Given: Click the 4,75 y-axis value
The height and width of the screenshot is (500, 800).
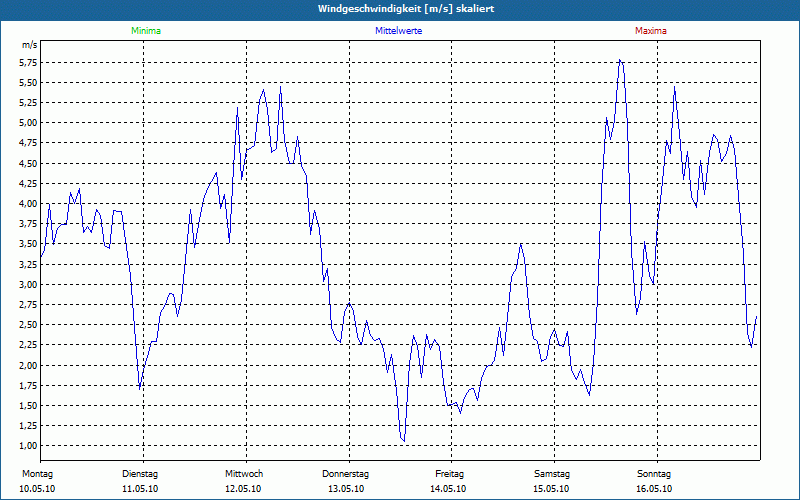Looking at the screenshot, I should point(29,143).
